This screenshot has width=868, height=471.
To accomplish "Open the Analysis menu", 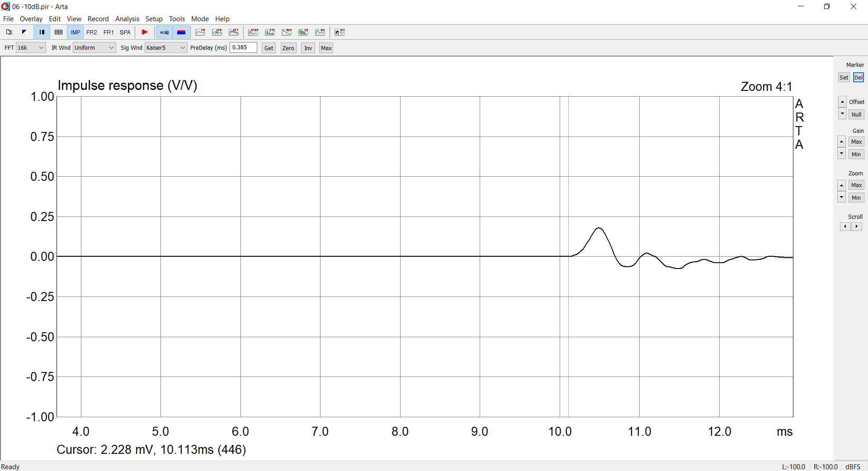I will (127, 19).
